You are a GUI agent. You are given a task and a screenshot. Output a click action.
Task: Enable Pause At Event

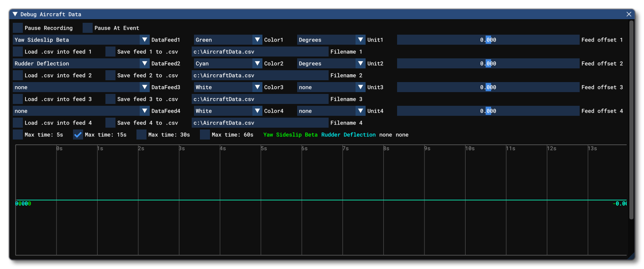87,28
